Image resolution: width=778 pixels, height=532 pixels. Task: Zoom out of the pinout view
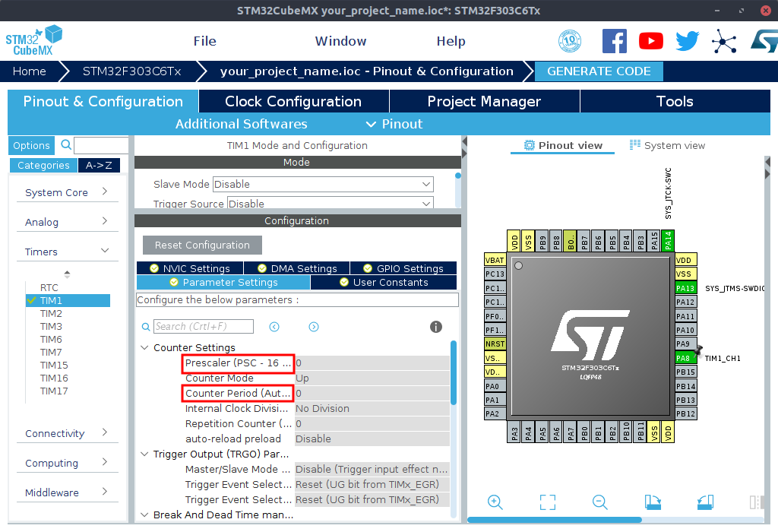coord(600,502)
